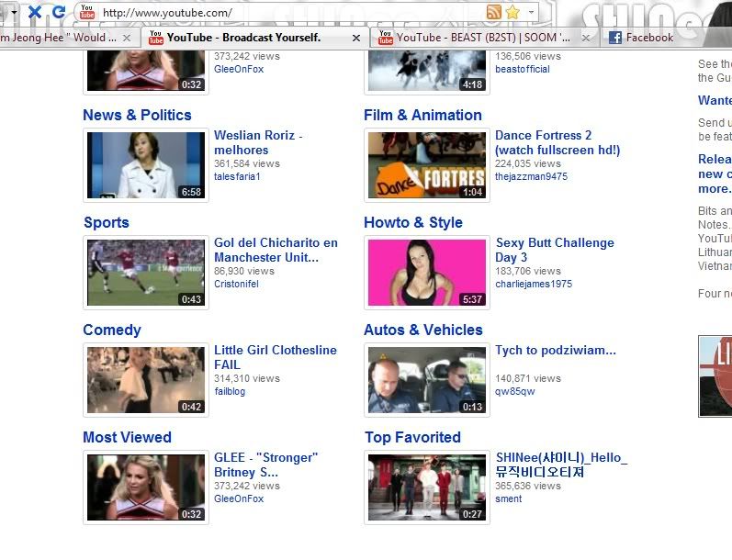Play the top GleeOnFox 0:32 thumbnail
732x560 pixels.
click(x=146, y=71)
